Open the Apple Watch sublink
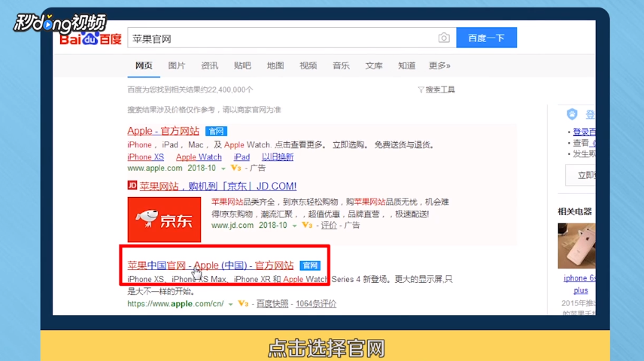Viewport: 644px width, 361px height. (199, 157)
